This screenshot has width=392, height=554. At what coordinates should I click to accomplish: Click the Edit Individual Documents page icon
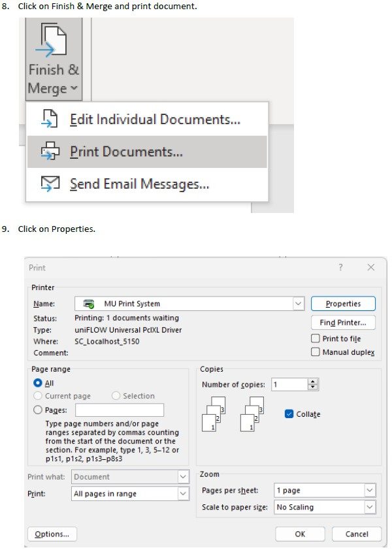(x=50, y=120)
